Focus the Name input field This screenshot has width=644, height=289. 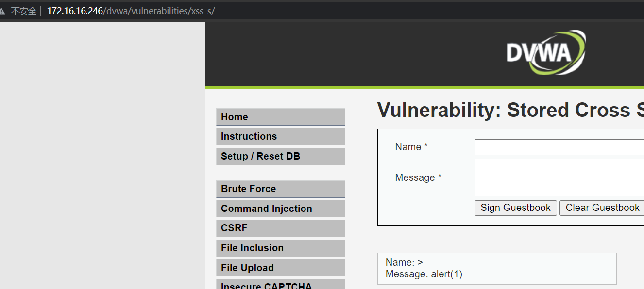(559, 147)
